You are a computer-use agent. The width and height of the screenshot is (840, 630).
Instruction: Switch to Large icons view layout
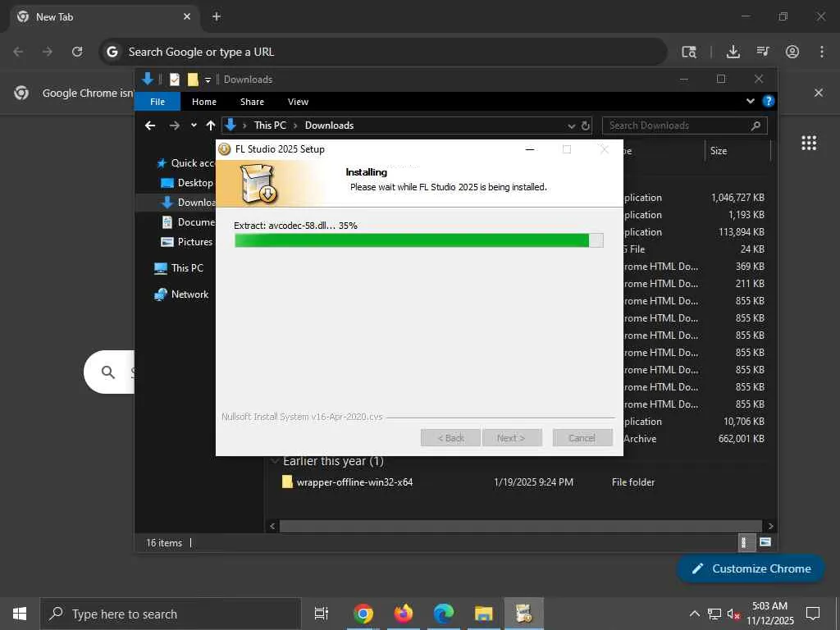pyautogui.click(x=765, y=542)
